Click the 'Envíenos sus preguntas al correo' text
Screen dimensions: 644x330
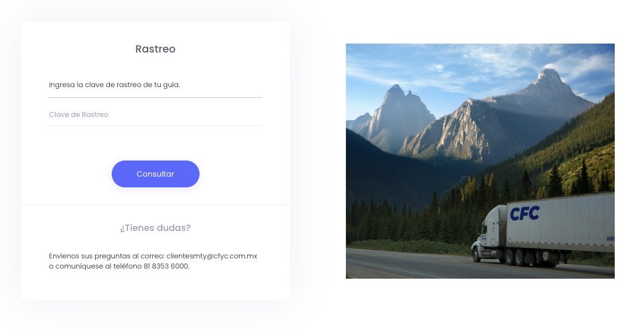click(x=107, y=256)
